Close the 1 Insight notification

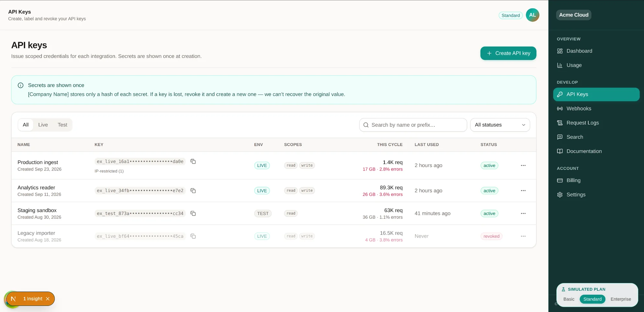point(48,299)
